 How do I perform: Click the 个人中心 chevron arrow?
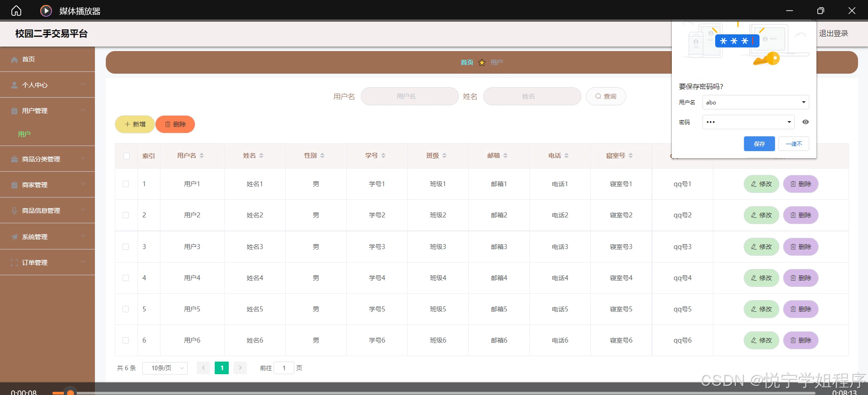pos(83,84)
